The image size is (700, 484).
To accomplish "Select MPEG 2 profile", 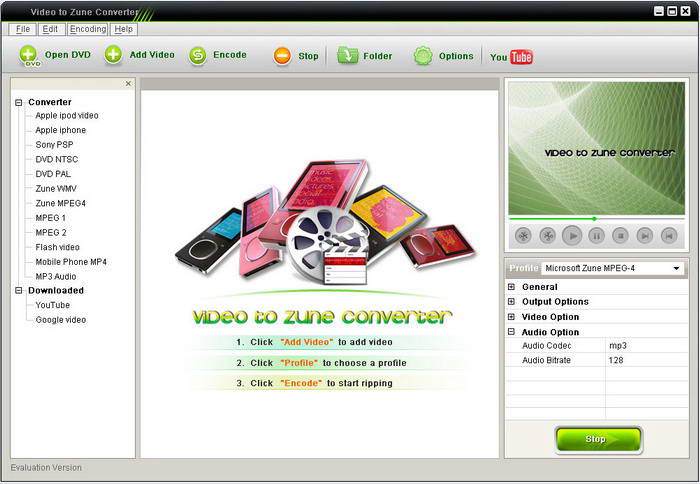I will [51, 233].
